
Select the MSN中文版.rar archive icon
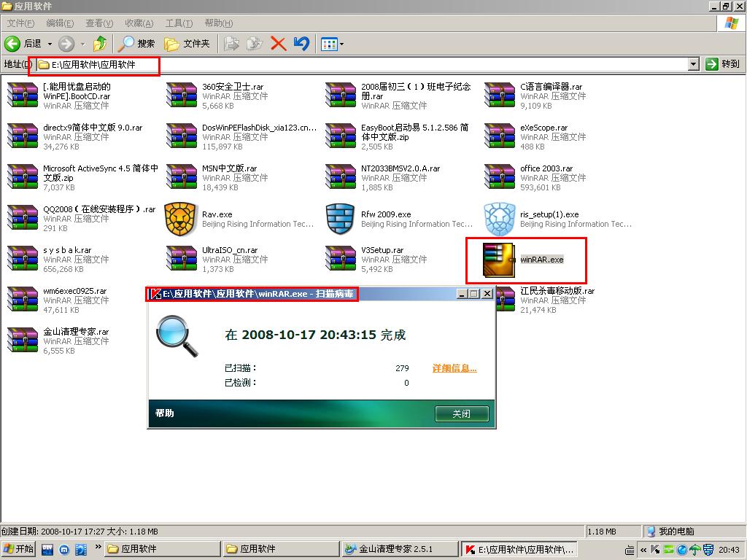(x=182, y=176)
